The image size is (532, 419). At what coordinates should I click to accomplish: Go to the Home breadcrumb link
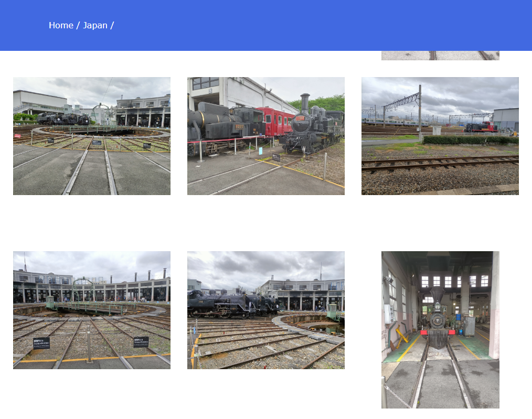61,25
